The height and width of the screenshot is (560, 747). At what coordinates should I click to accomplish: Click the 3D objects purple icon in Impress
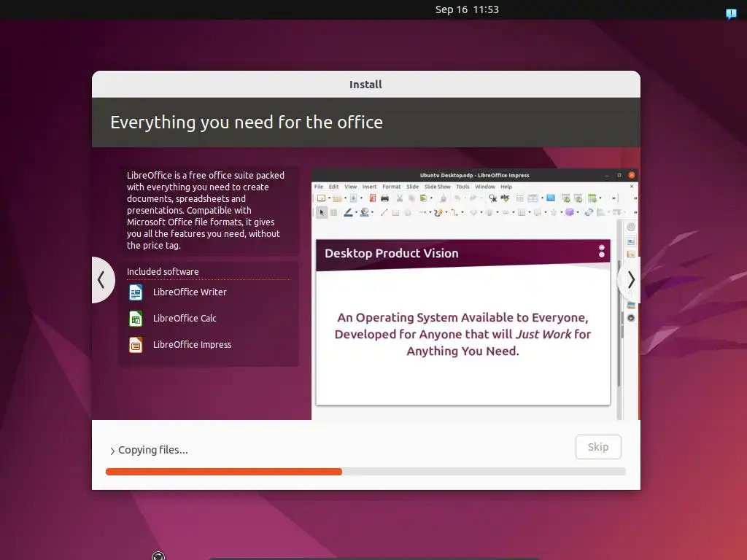coord(570,212)
